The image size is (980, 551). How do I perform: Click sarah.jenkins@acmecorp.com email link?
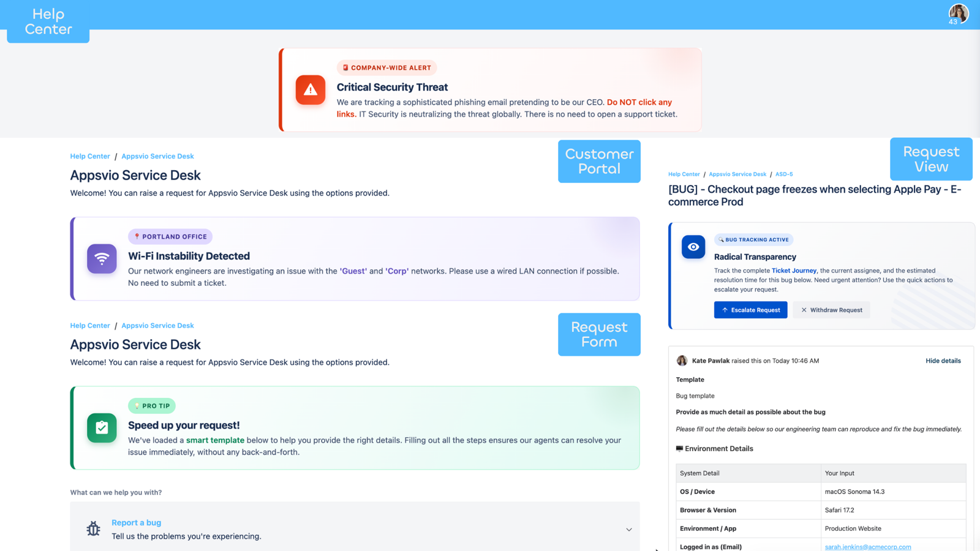tap(868, 546)
